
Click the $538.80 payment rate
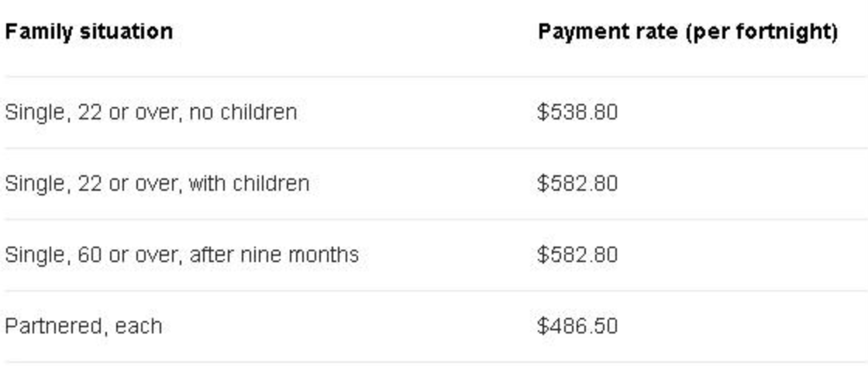[577, 112]
